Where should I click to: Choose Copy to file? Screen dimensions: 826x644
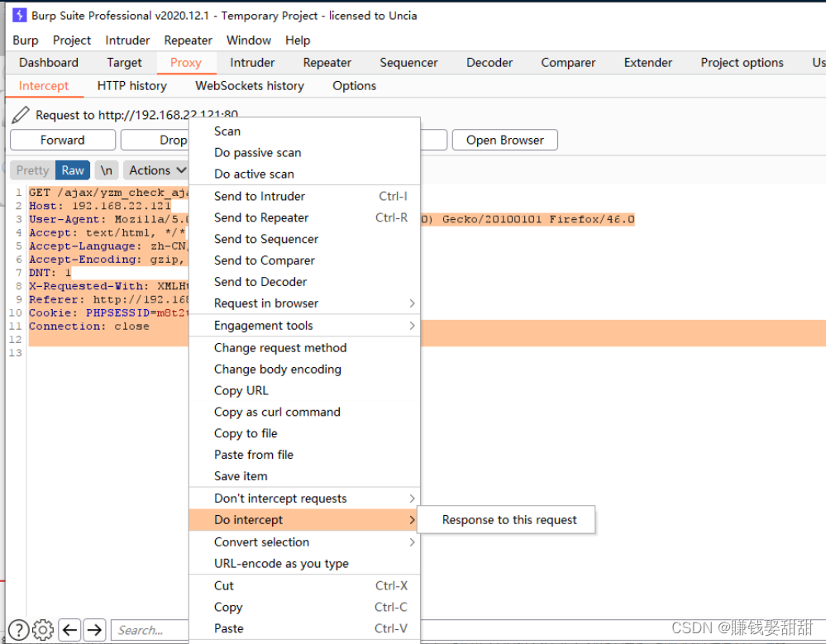pyautogui.click(x=304, y=433)
